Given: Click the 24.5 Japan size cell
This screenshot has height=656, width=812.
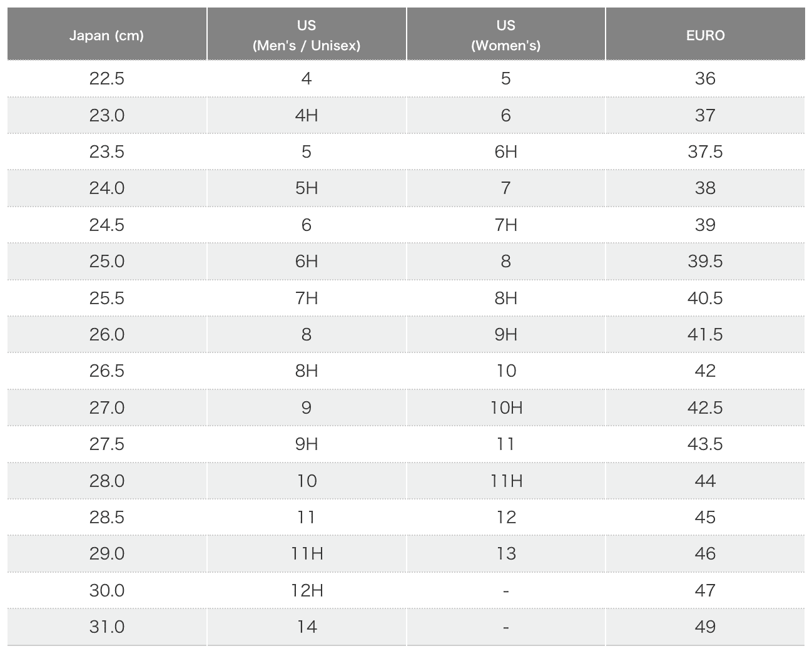Looking at the screenshot, I should click(x=106, y=225).
